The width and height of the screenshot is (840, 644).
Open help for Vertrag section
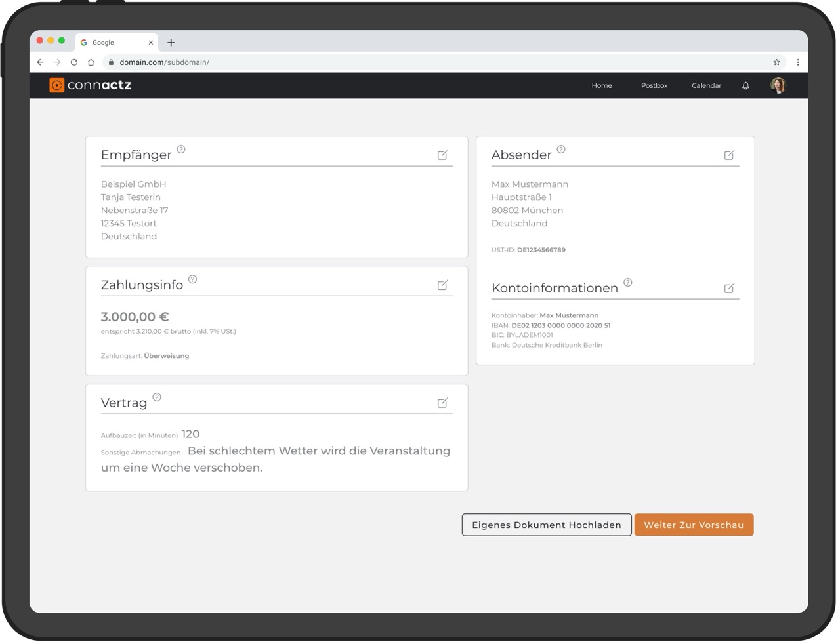(156, 397)
